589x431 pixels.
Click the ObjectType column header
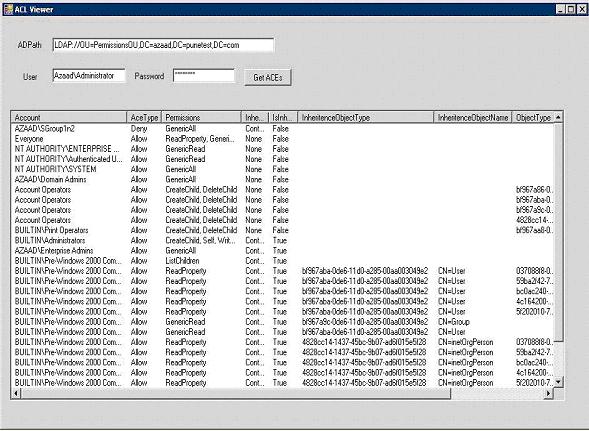(x=533, y=118)
